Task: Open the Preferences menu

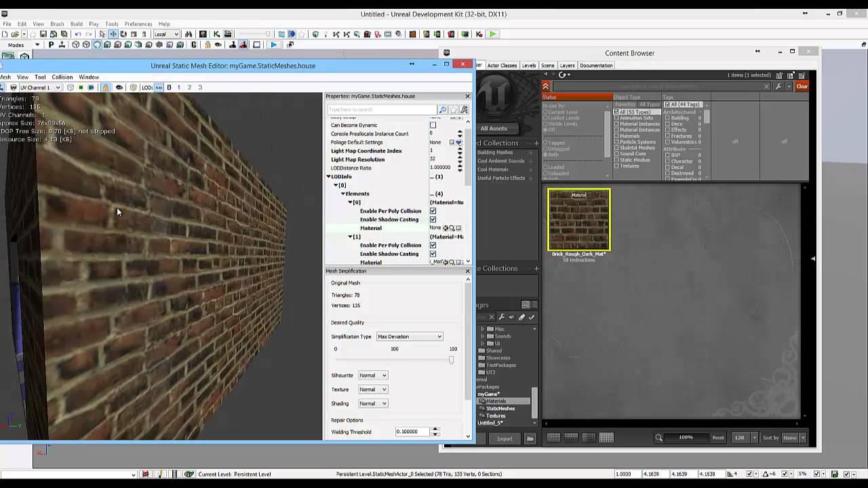Action: tap(138, 24)
